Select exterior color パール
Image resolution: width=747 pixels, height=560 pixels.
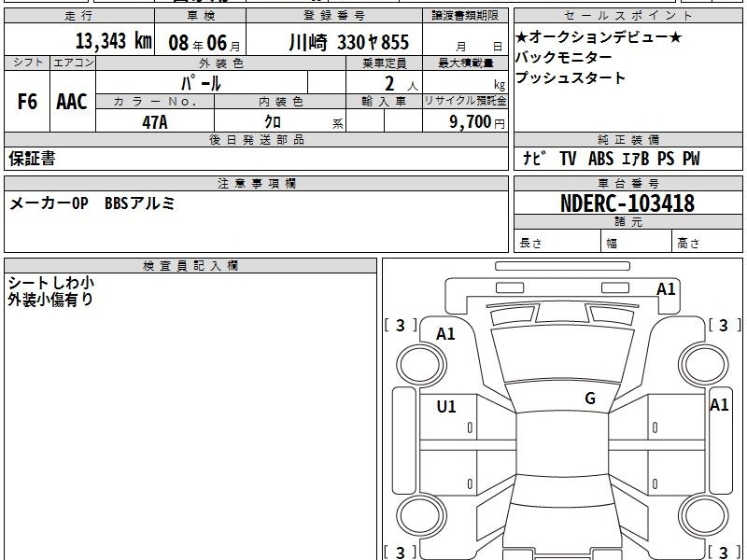[201, 83]
